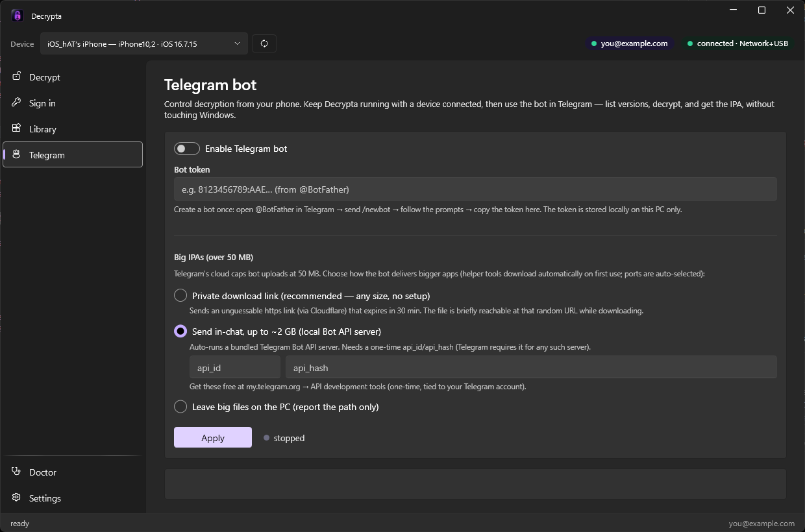Click the Enable Telegram bot label
Image resolution: width=805 pixels, height=532 pixels.
click(246, 149)
